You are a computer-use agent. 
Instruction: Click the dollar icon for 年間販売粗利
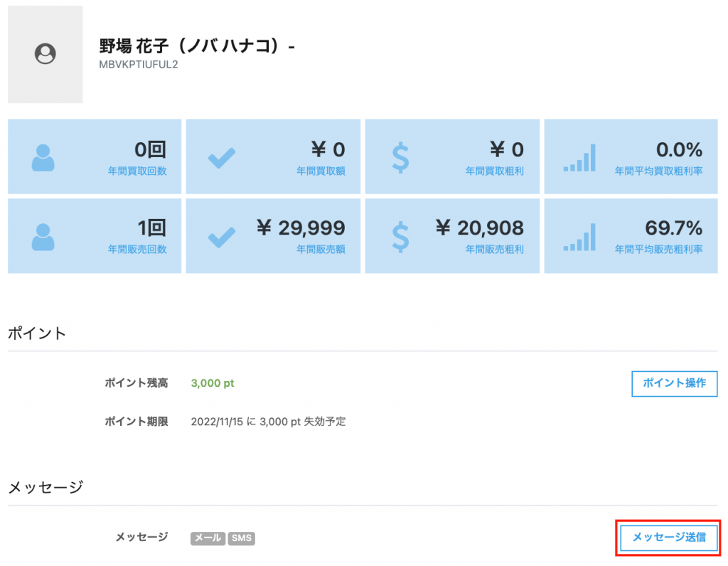click(x=401, y=237)
